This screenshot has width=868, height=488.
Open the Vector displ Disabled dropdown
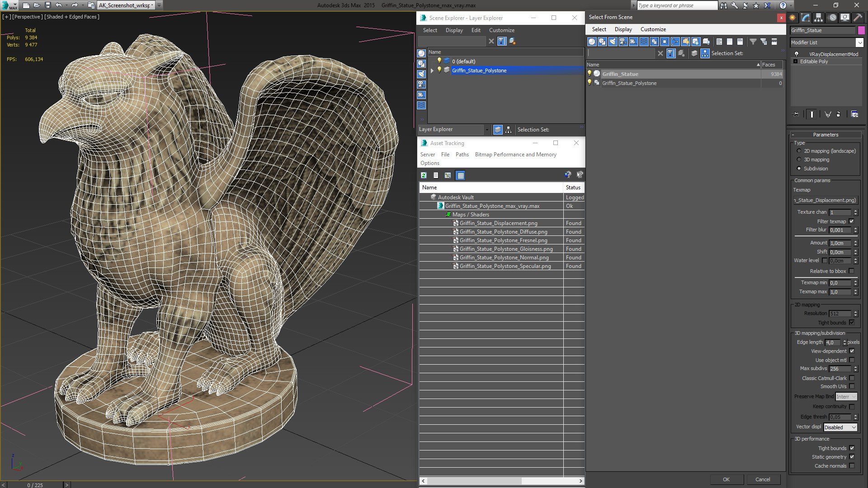(x=840, y=427)
